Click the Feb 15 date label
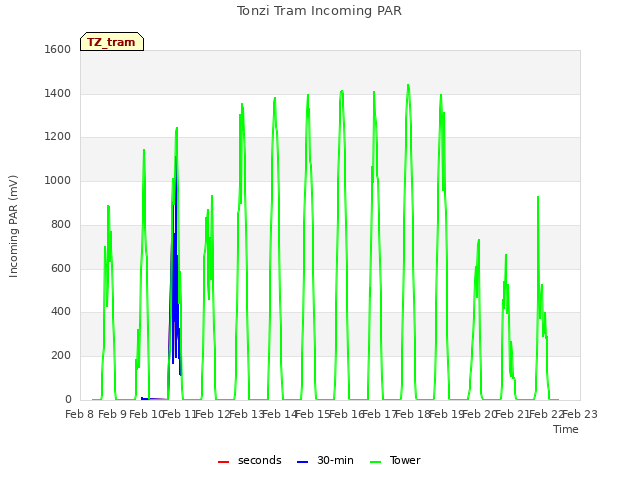 pyautogui.click(x=312, y=414)
